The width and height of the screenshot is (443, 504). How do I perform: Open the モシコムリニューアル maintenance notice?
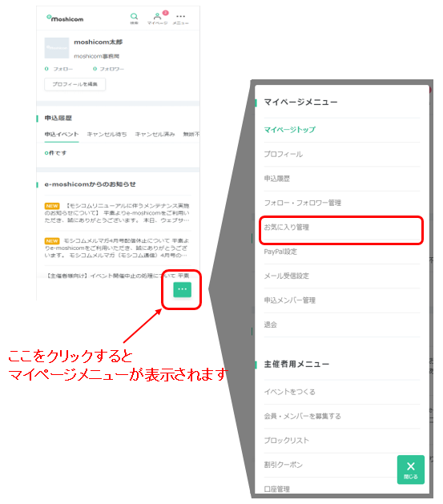117,213
